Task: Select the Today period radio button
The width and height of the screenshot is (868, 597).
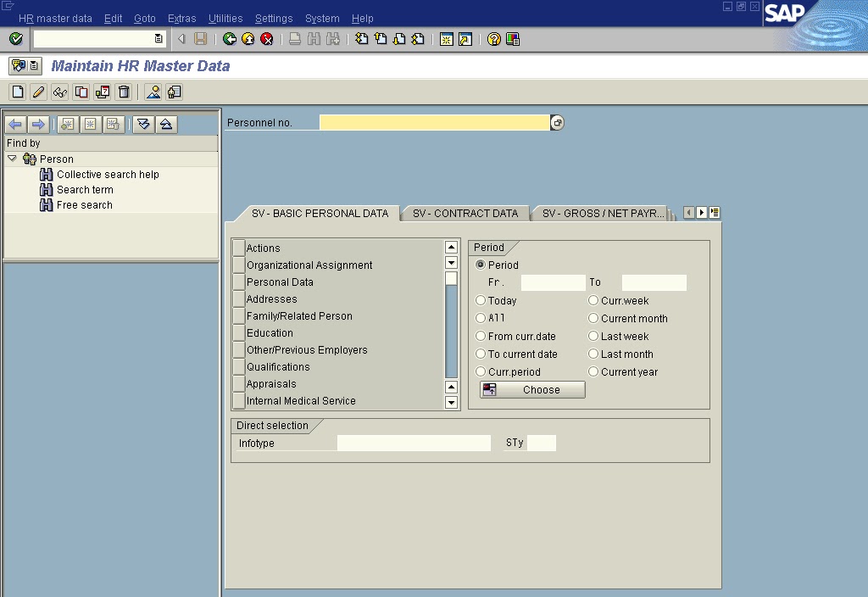Action: pyautogui.click(x=481, y=300)
